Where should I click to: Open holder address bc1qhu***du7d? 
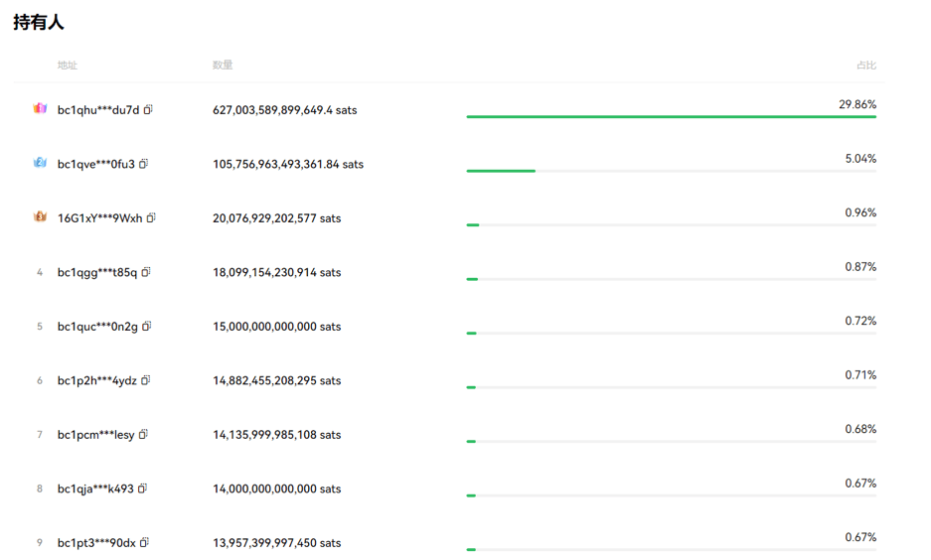(98, 110)
